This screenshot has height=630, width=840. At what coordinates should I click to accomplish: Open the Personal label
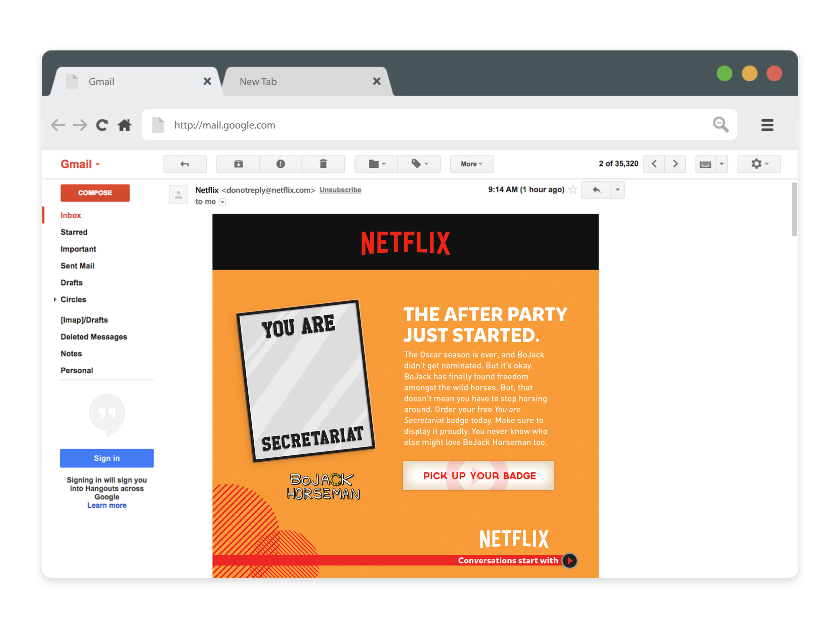point(77,371)
